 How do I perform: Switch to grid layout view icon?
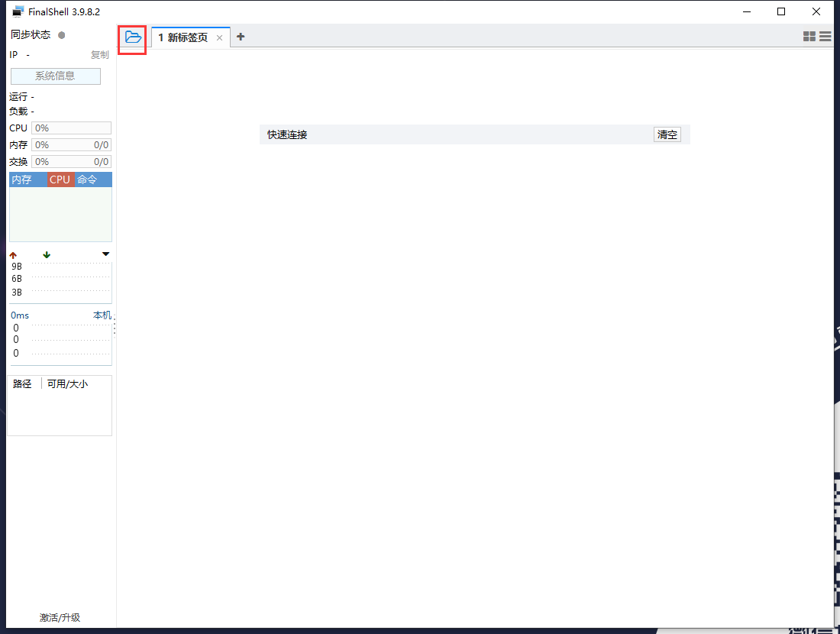point(809,37)
